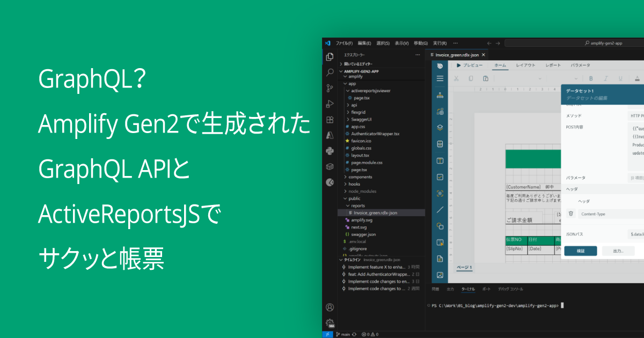
Task: Click the main branch in status bar
Action: pyautogui.click(x=343, y=334)
